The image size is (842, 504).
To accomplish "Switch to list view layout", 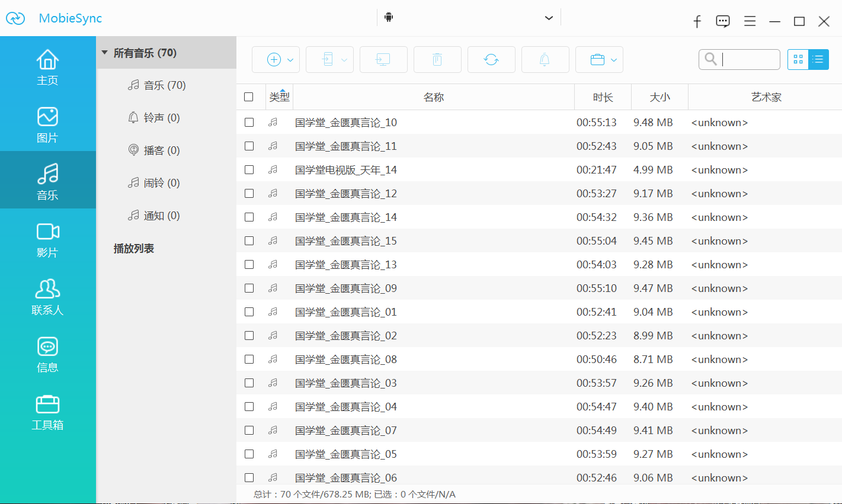I will [818, 59].
